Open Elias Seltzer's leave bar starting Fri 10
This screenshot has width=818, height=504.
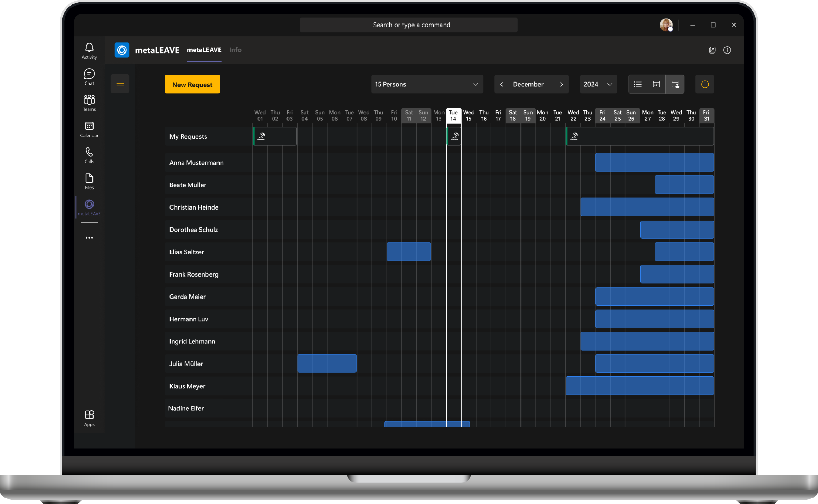409,252
